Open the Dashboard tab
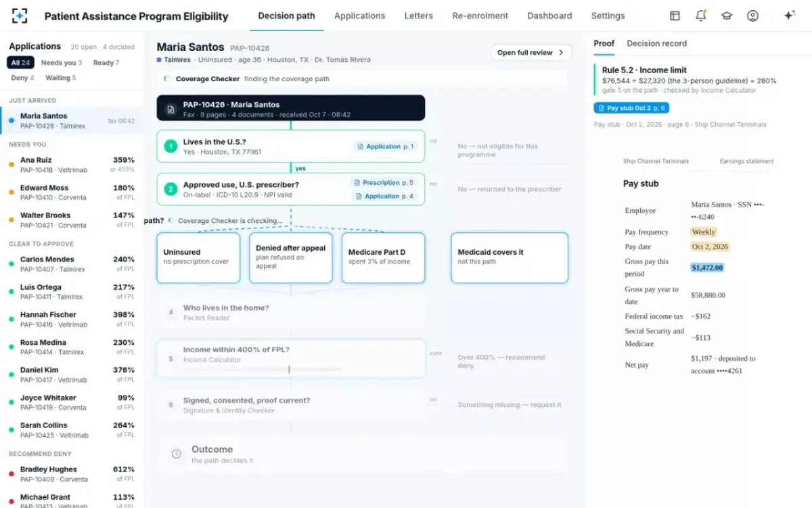Viewport: 812px width, 508px height. coord(549,16)
